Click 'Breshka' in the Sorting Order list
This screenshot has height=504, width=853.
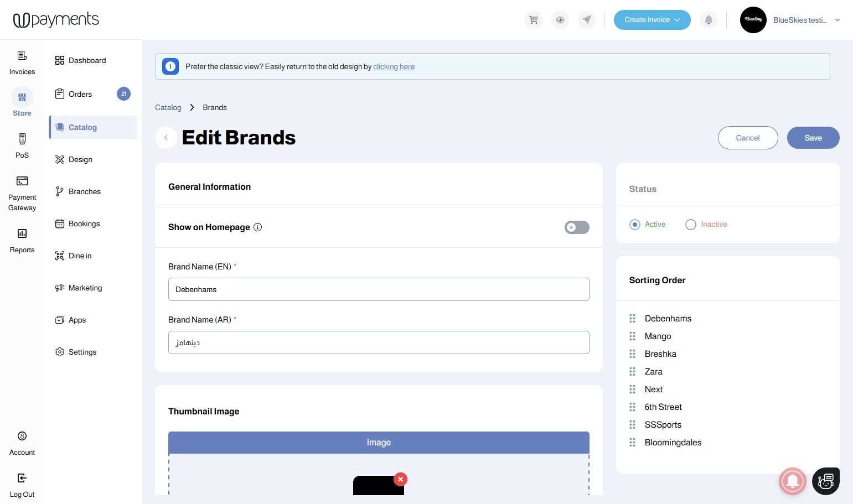tap(660, 354)
